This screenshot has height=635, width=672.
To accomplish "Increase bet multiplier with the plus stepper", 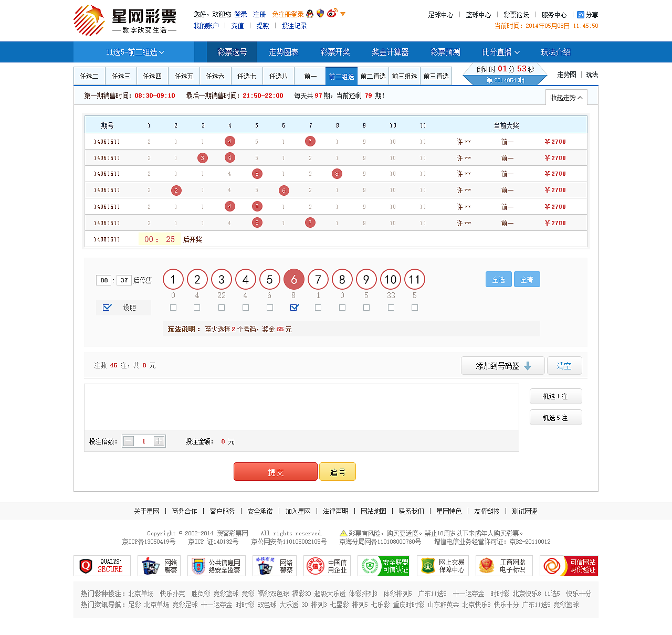I will [159, 441].
